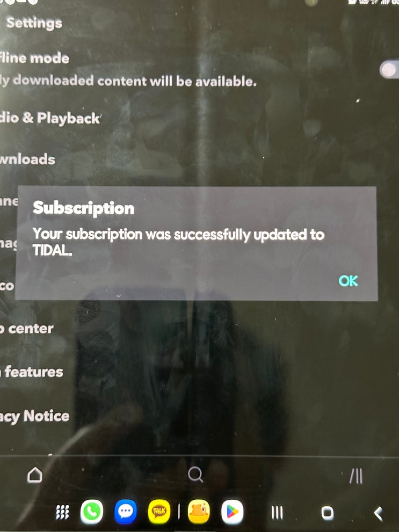399x532 pixels.
Task: Open My Collection library icon
Action: click(356, 476)
